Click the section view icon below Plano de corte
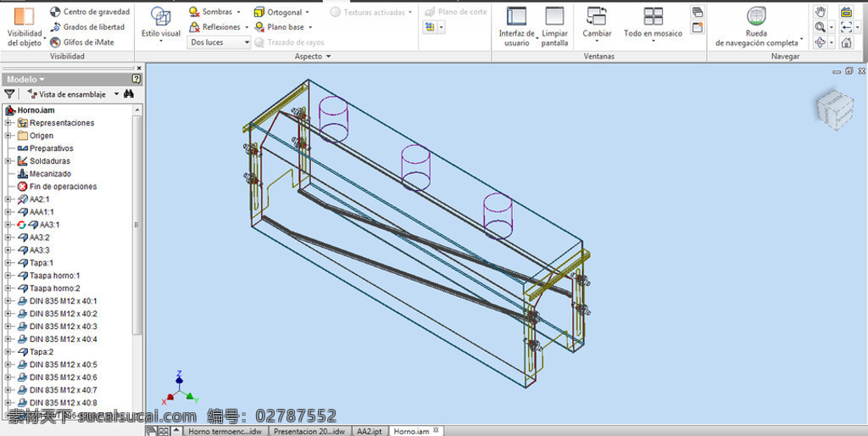Screen dimensions: 868x436 [x=430, y=26]
